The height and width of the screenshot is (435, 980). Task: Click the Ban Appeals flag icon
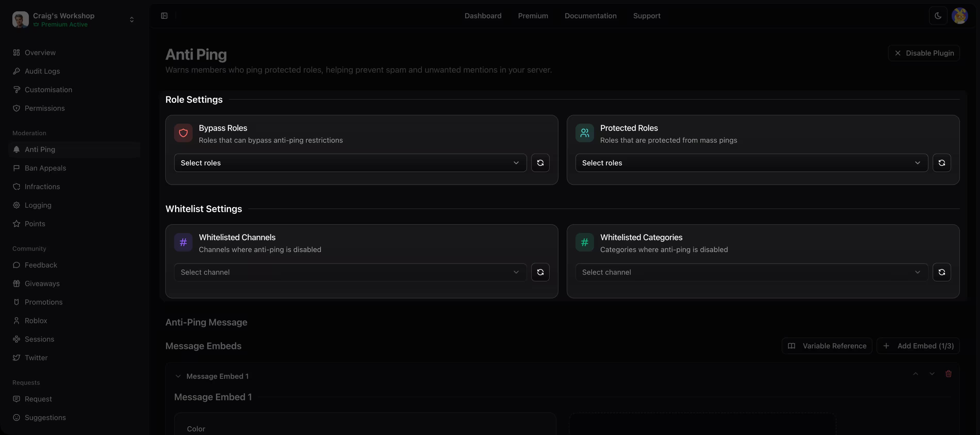[x=16, y=168]
